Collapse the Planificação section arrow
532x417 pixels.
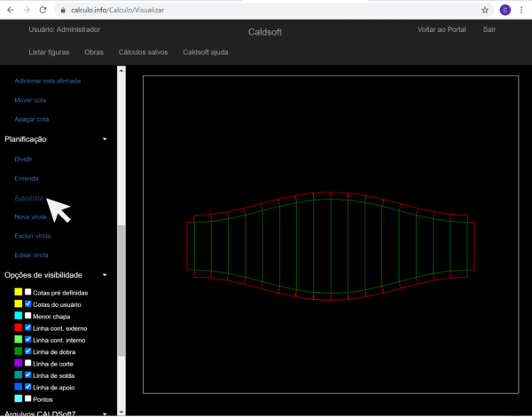coord(105,139)
